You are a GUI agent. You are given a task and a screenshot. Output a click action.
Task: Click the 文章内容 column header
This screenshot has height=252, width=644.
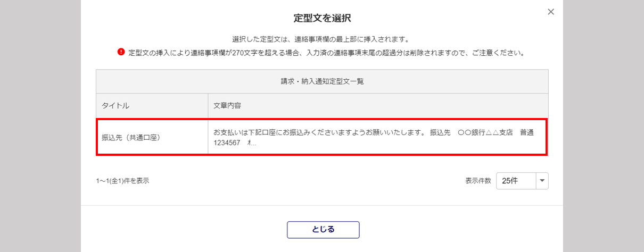point(227,106)
